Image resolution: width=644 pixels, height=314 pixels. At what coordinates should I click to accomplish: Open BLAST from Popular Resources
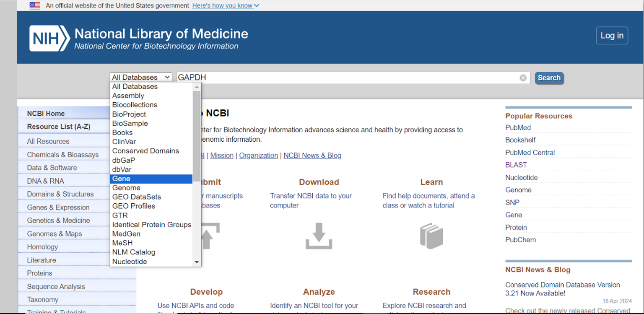point(516,165)
